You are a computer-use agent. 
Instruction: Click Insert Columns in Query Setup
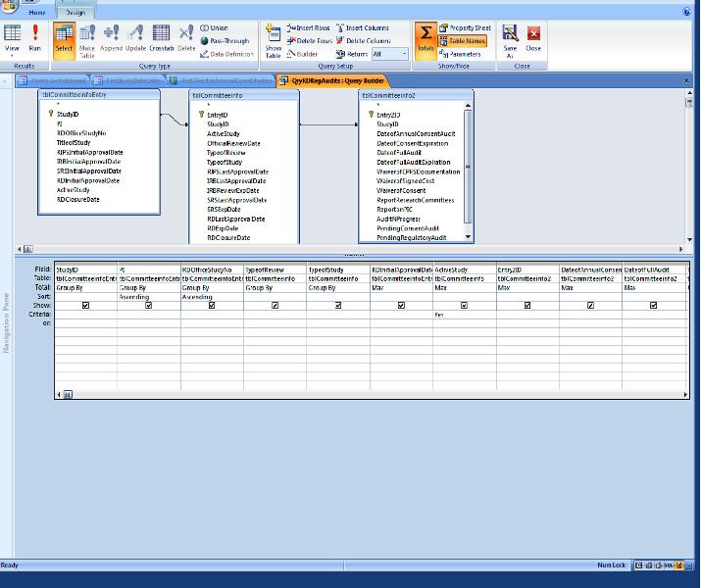363,28
